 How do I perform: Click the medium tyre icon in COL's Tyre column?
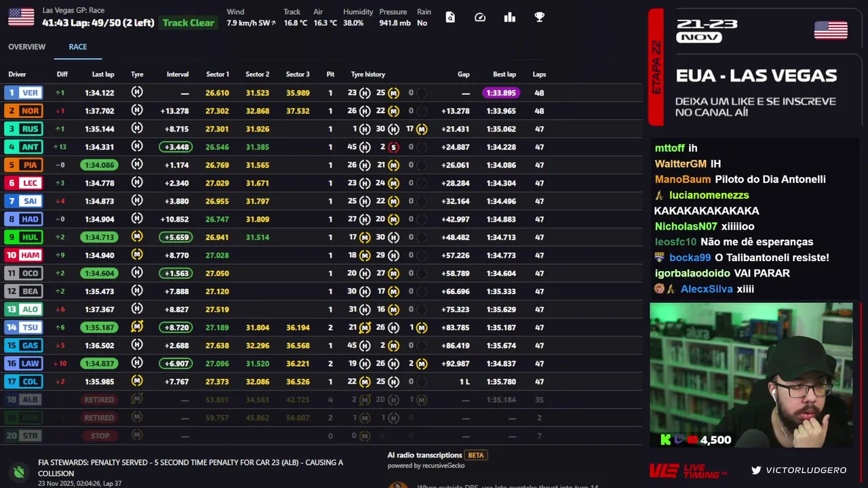pyautogui.click(x=137, y=381)
